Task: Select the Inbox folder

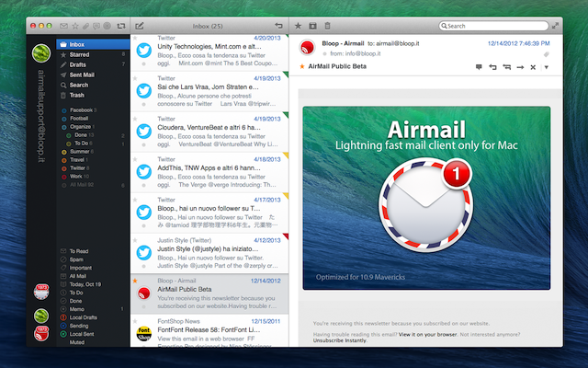Action: point(93,44)
